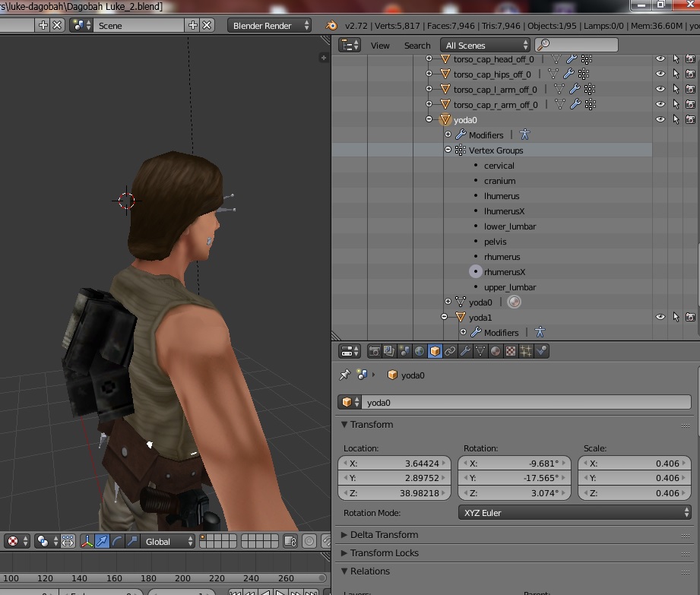The width and height of the screenshot is (700, 595).
Task: Click the Scene name field in header
Action: (x=140, y=25)
